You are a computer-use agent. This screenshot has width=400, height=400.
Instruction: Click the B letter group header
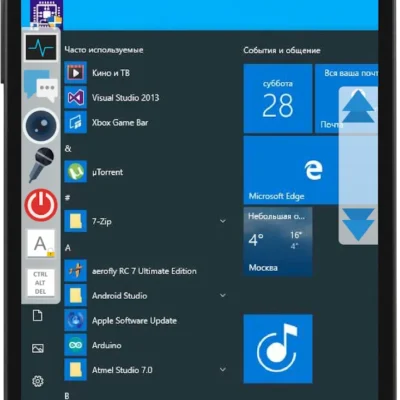(x=67, y=396)
